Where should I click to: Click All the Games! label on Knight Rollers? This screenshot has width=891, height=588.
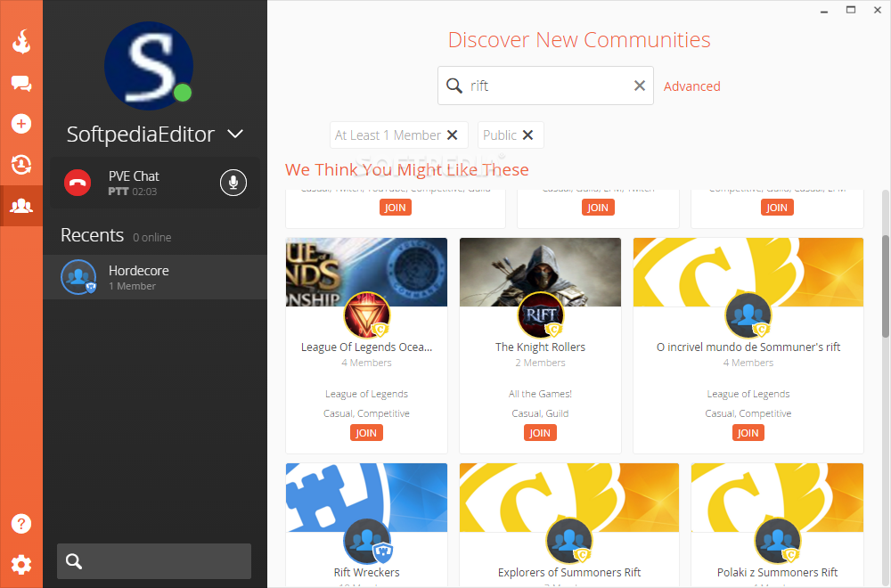point(541,394)
